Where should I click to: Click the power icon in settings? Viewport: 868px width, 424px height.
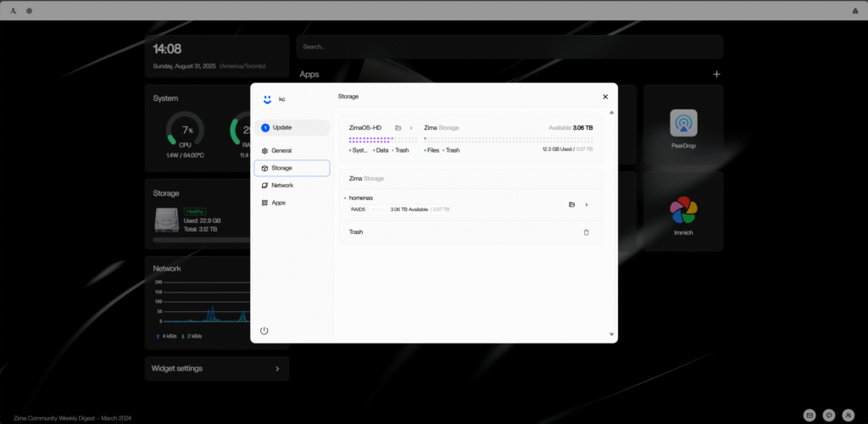[264, 331]
